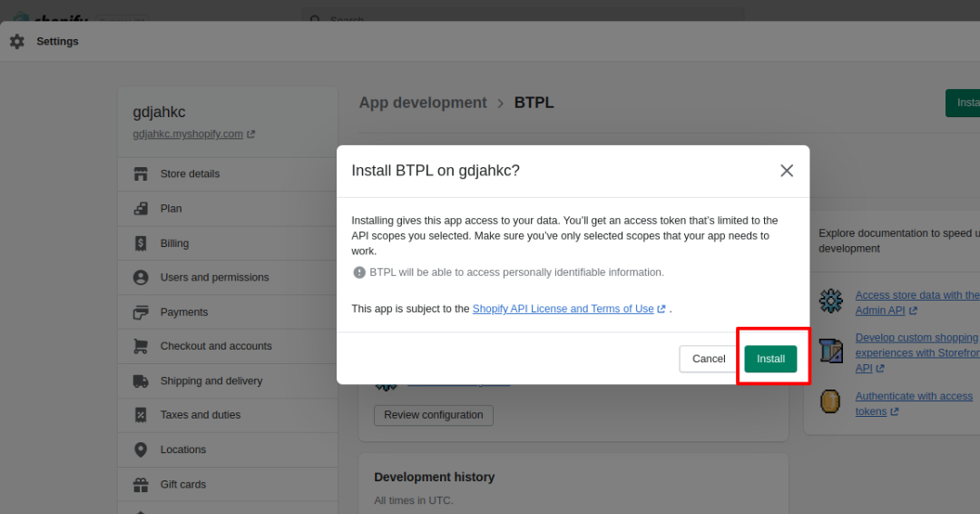Open gdjahkc.myshopify.com store link

[x=188, y=133]
